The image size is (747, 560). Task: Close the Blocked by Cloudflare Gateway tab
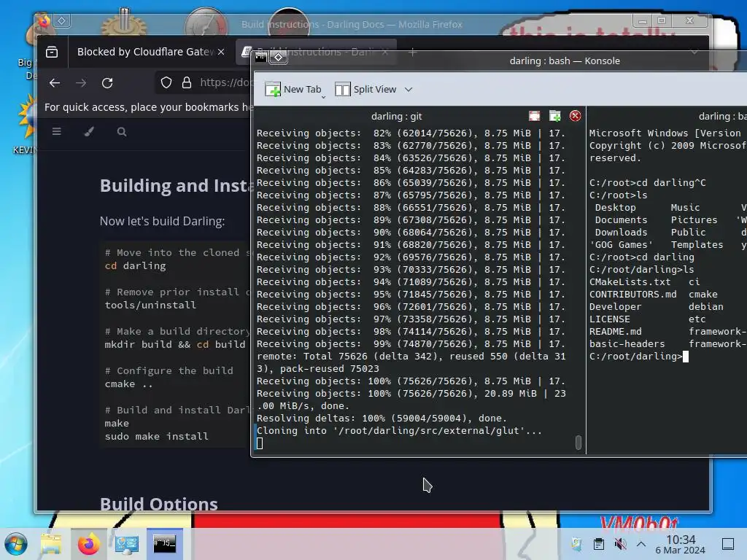pos(221,52)
